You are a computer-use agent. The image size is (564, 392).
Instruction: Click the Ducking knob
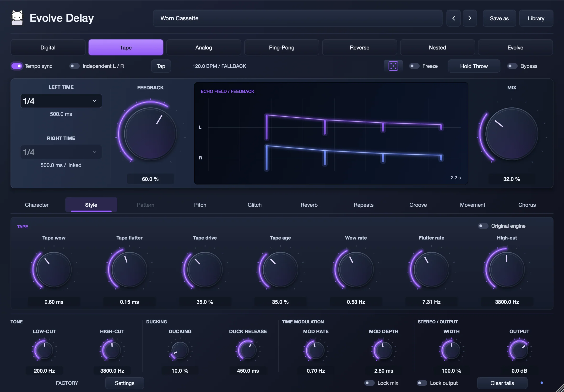coord(180,350)
